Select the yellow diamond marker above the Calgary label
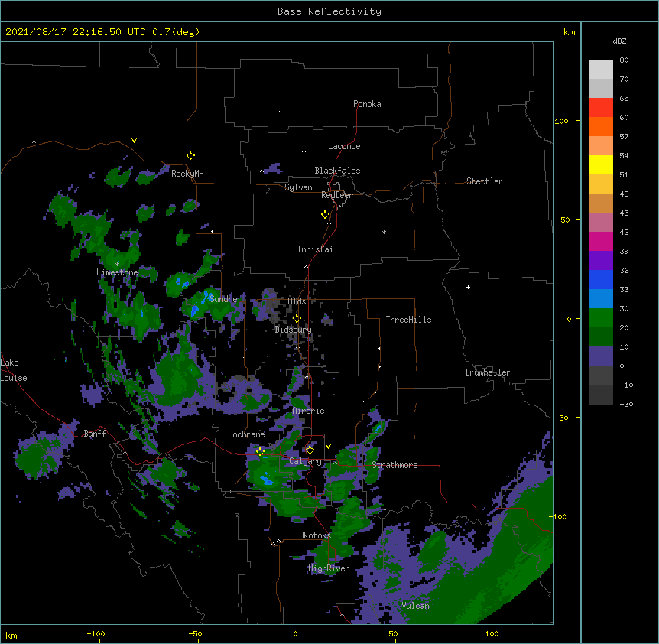The height and width of the screenshot is (644, 659). tap(310, 450)
